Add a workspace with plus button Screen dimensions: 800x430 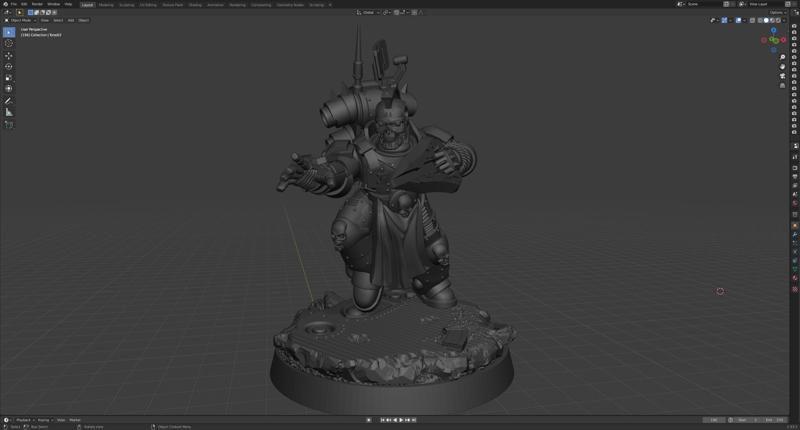click(x=330, y=5)
